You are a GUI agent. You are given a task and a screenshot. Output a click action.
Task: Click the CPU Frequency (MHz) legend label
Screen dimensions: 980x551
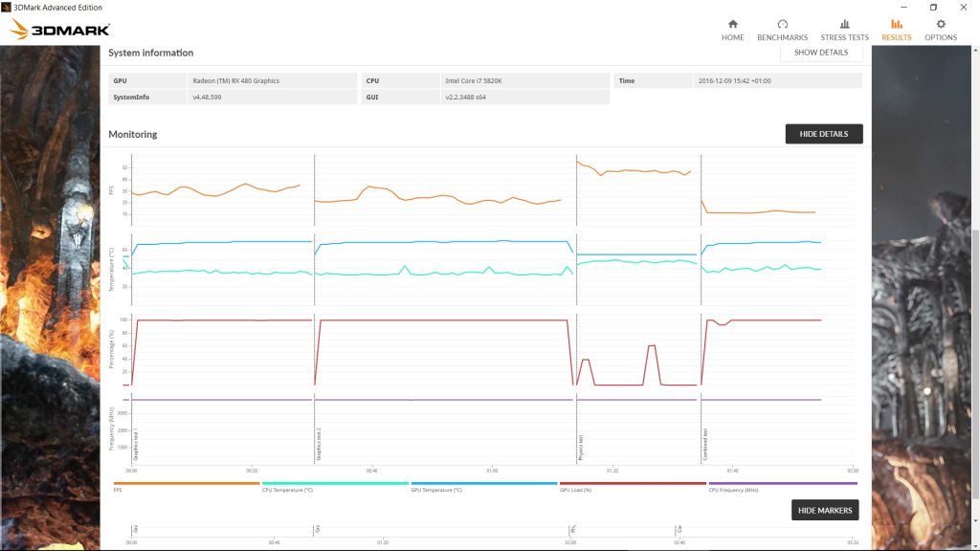pos(733,491)
